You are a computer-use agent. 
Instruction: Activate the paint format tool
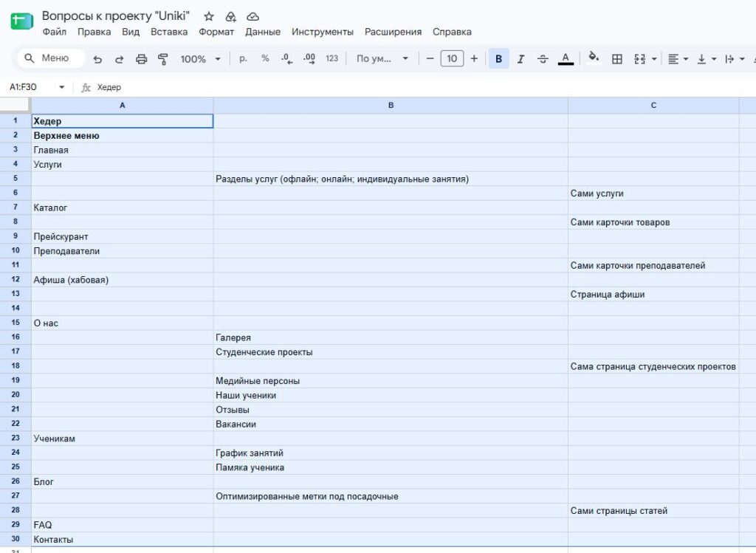click(x=163, y=59)
